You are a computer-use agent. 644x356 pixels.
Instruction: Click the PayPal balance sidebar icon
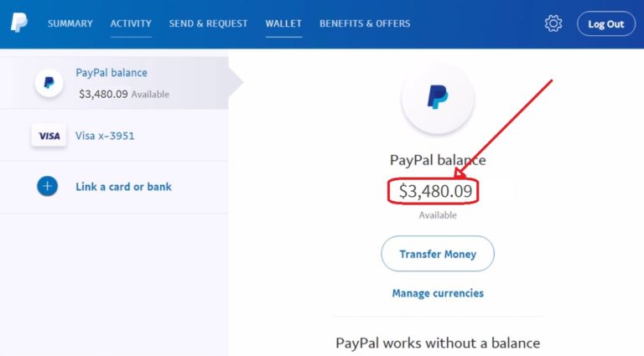point(49,83)
